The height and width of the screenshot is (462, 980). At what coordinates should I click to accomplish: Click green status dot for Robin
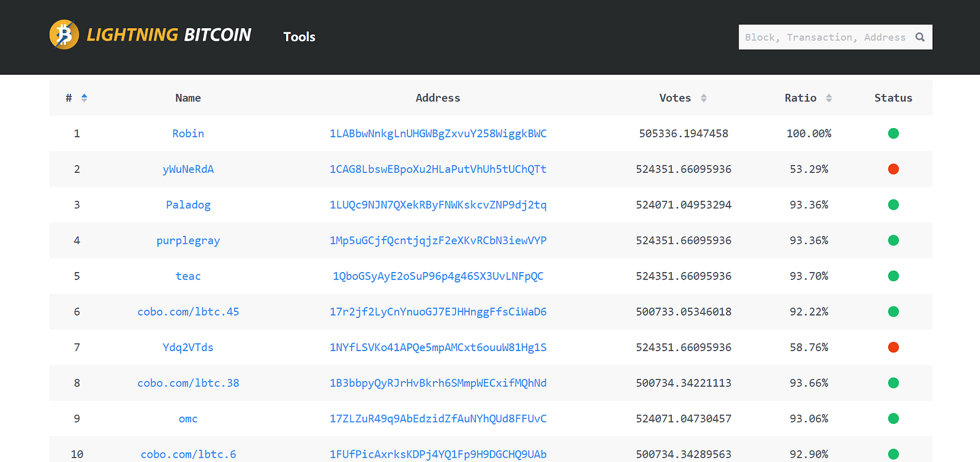tap(894, 134)
